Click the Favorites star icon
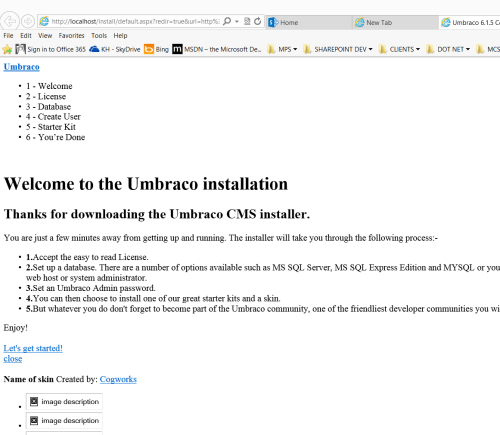This screenshot has height=435, width=500. coord(7,49)
